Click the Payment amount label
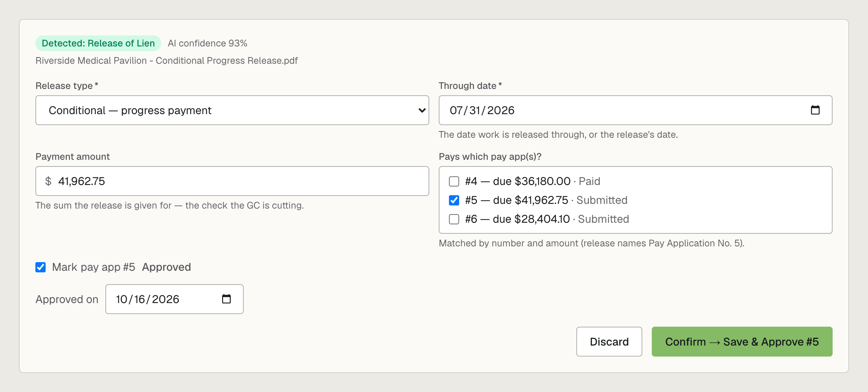Screen dimensions: 868x392 tap(73, 157)
